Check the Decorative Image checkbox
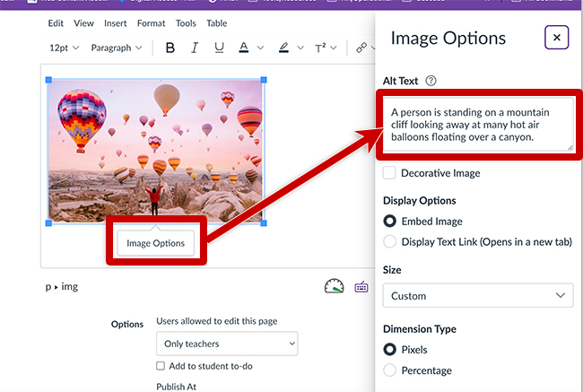583x392 pixels. click(x=389, y=173)
